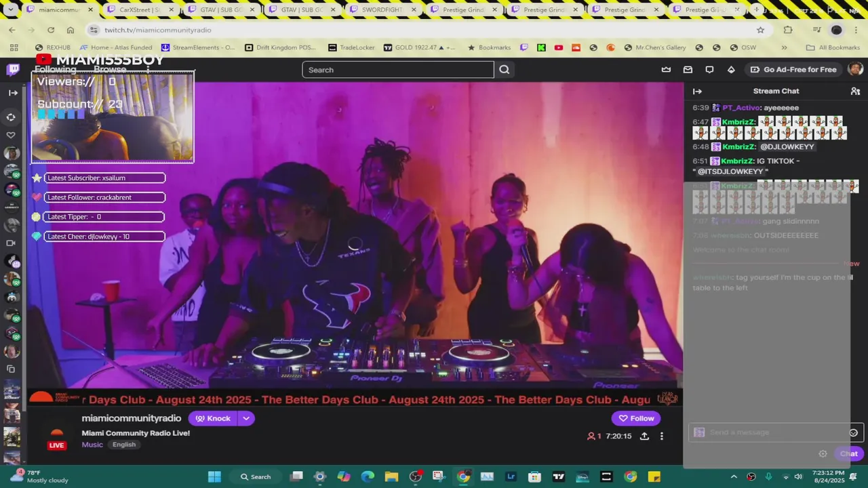Open the Chrome profile avatar

836,30
